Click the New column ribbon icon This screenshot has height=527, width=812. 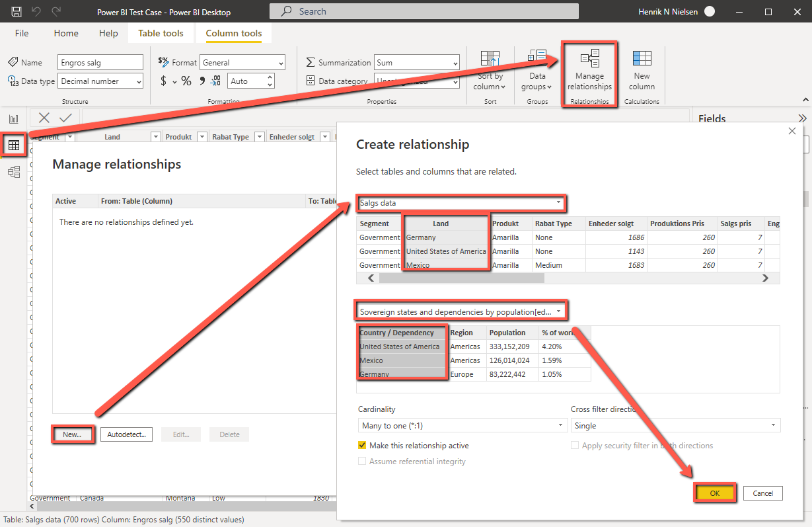point(642,70)
